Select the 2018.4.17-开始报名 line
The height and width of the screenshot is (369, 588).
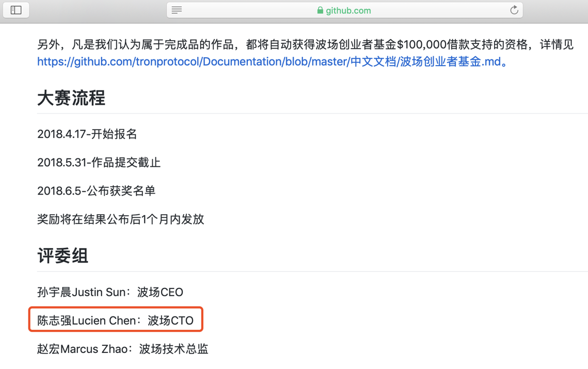(x=87, y=134)
